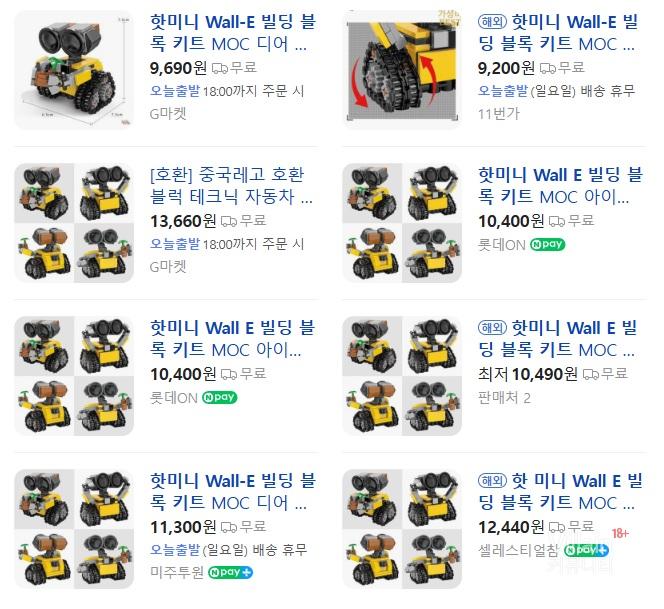
Task: Click the G마켓 seller under the 9,690원 item
Action: coord(168,114)
